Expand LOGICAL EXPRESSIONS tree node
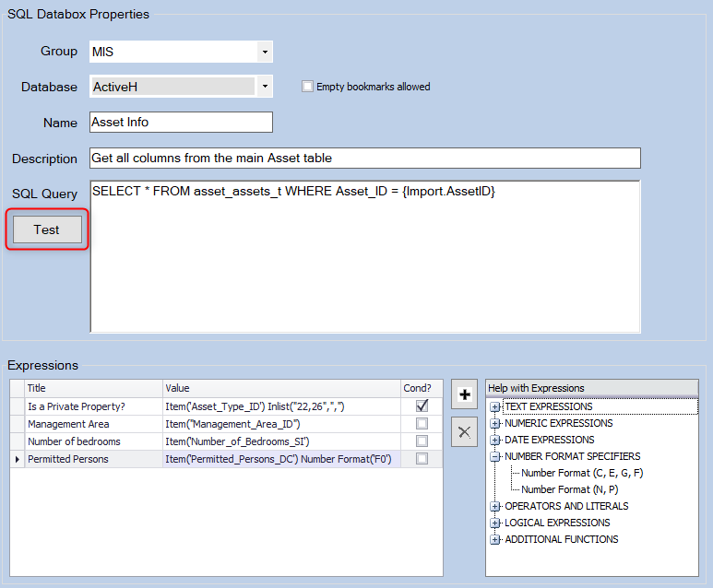Screen dimensions: 713x588 tap(495, 523)
